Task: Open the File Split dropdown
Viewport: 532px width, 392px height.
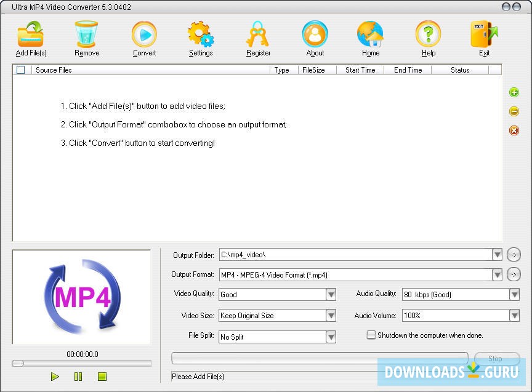Action: pyautogui.click(x=331, y=337)
